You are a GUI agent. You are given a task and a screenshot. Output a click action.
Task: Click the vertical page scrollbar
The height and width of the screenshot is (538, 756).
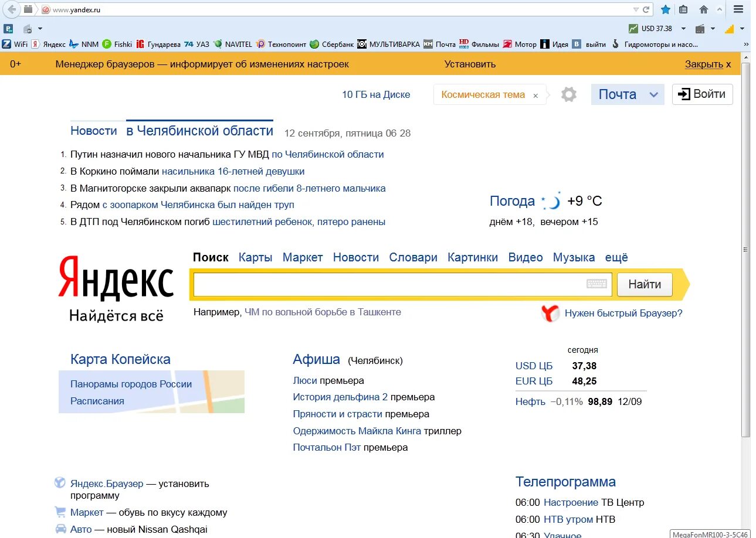click(746, 249)
